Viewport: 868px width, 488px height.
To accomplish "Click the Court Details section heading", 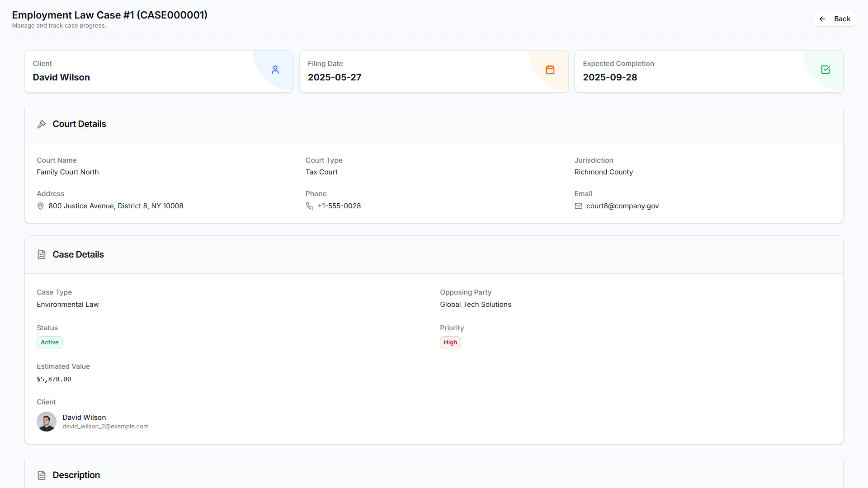I will coord(79,124).
